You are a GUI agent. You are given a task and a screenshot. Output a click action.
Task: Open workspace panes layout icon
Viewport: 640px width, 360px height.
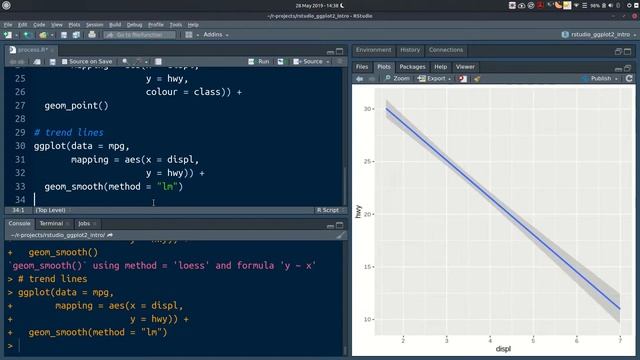189,35
